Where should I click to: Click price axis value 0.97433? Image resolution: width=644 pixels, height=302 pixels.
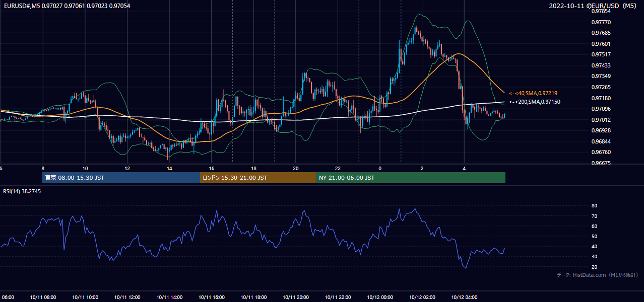pyautogui.click(x=601, y=65)
